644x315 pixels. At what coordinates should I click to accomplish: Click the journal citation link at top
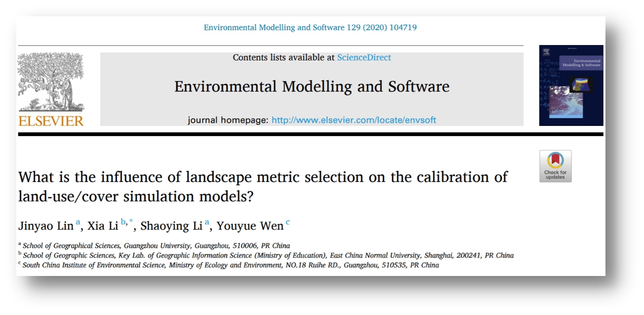[310, 27]
